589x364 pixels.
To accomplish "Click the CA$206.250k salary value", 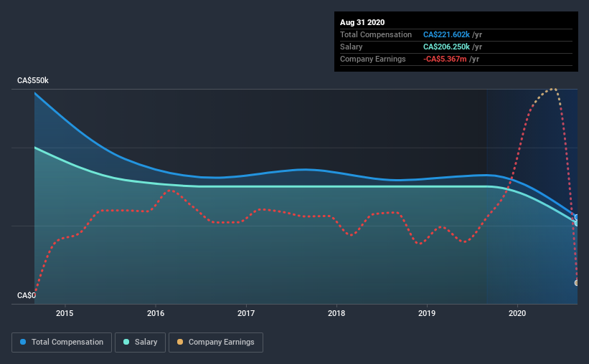I will (x=446, y=47).
